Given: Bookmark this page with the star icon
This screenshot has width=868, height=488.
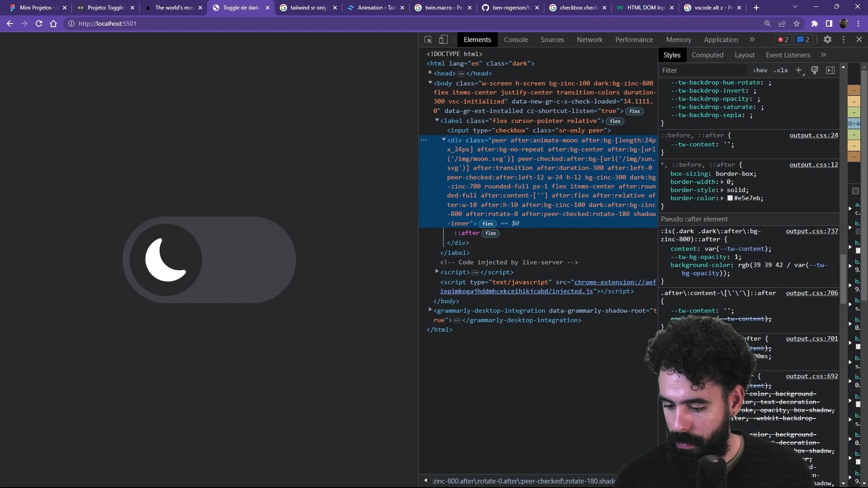Looking at the screenshot, I should click(x=797, y=23).
